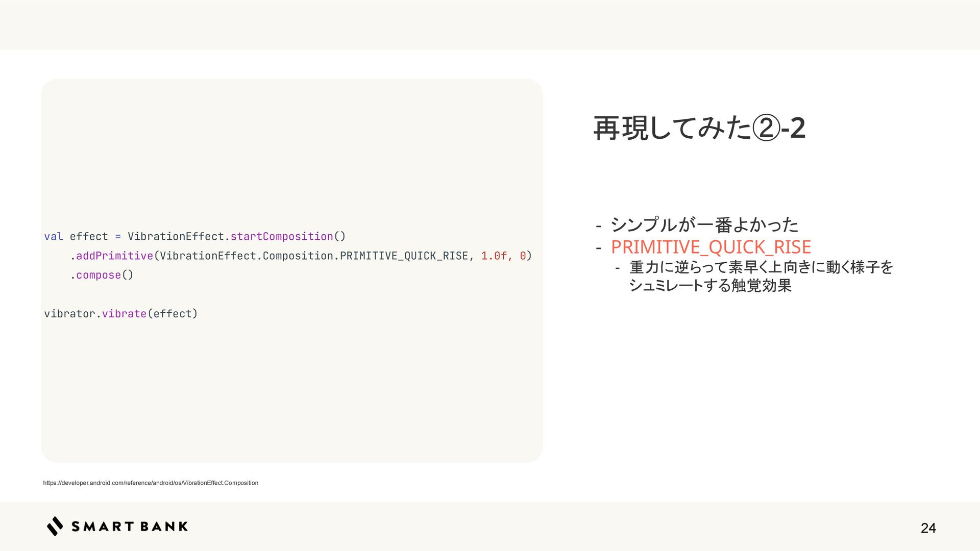Click the SMART BANK wordmark text
Screen dimensions: 980x551
[130, 527]
